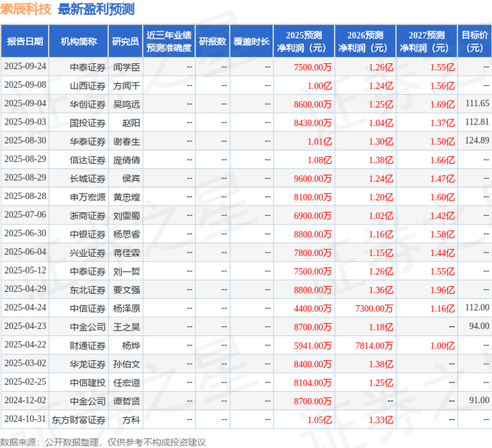492x448 pixels.
Task: Select 东方财富证券 institution cell
Action: 79,420
